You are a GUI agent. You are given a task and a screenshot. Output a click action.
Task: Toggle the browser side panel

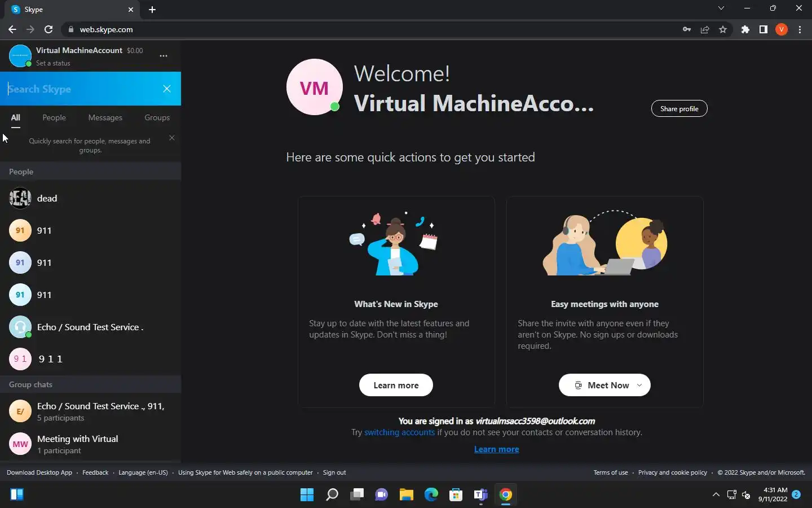(764, 29)
